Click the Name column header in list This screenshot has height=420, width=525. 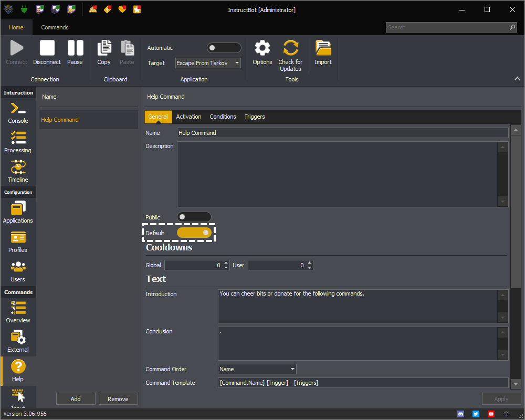point(49,97)
